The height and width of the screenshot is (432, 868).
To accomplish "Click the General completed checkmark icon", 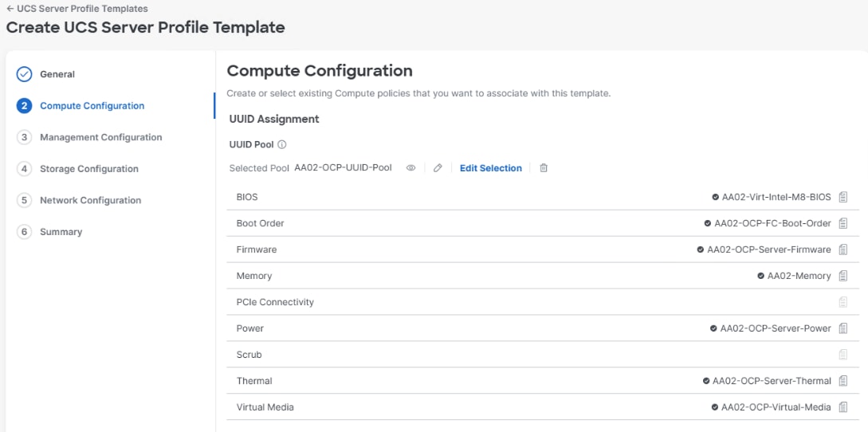I will [25, 74].
